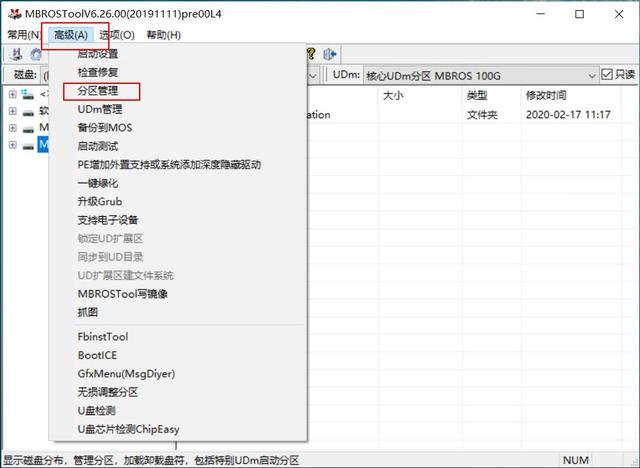Expand the first tree node with computer icon

click(x=13, y=95)
